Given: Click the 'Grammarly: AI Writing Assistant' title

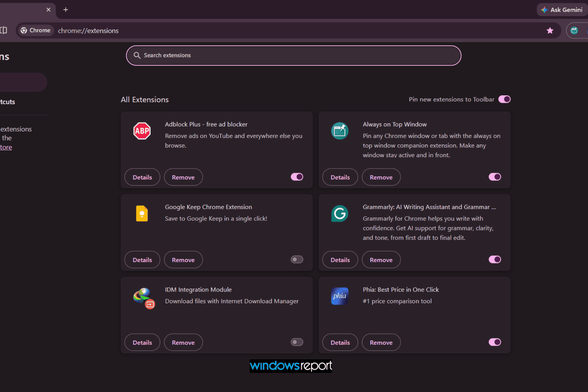Looking at the screenshot, I should click(429, 207).
